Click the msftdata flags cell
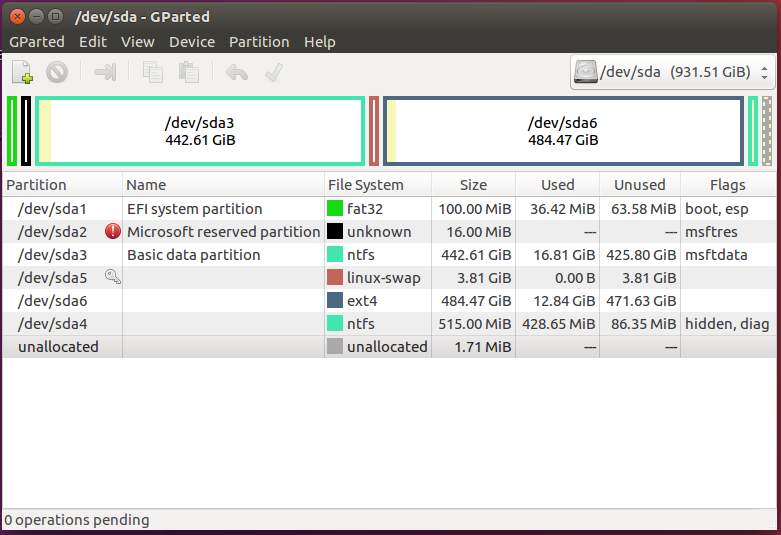This screenshot has height=535, width=781. click(716, 255)
